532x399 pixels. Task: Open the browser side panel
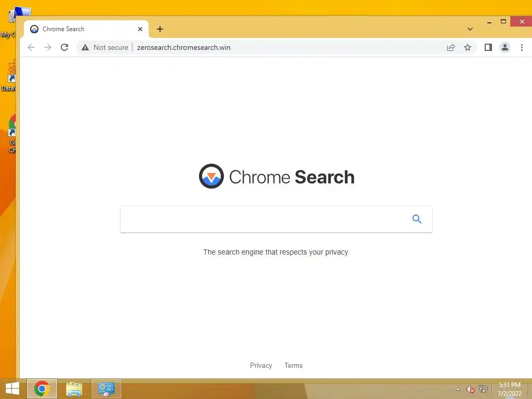(x=488, y=47)
